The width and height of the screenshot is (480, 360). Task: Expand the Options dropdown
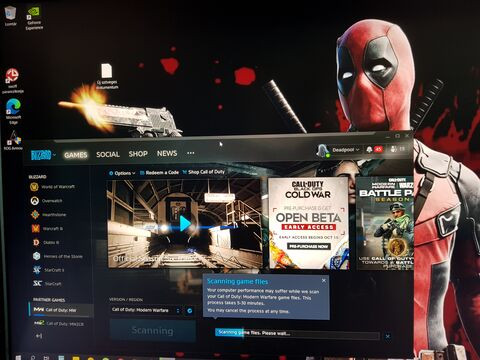(x=122, y=173)
